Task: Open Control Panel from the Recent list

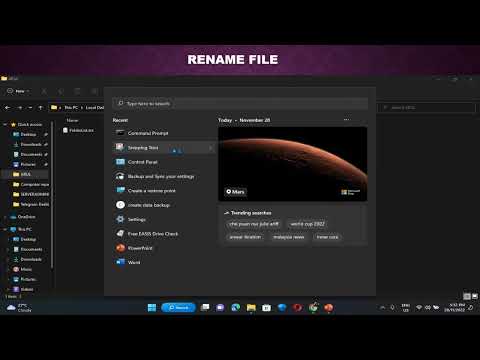Action: click(x=163, y=162)
